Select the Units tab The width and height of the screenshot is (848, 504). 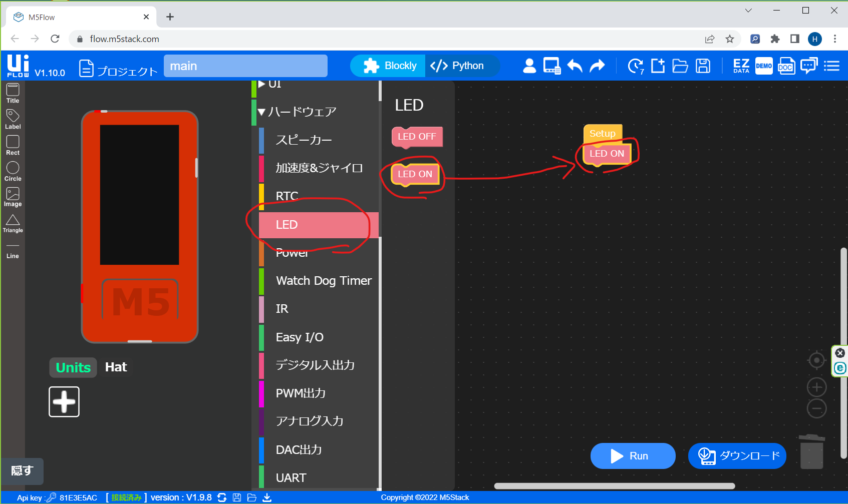pos(73,367)
